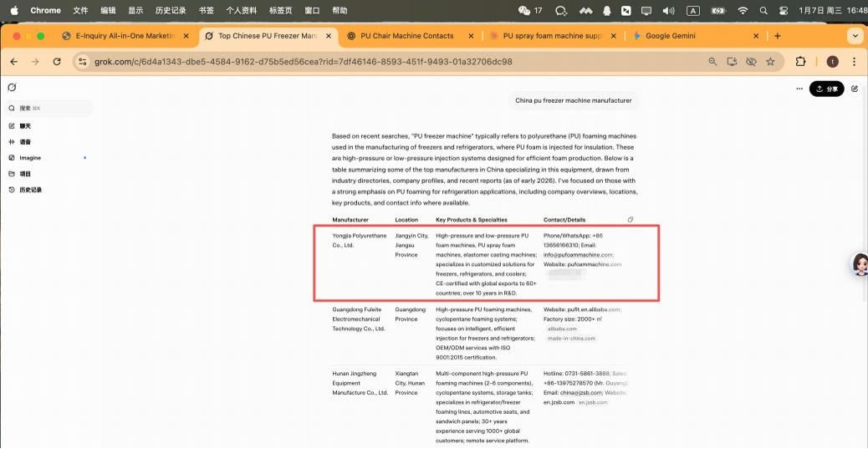Open 历史记录 history in sidebar

[29, 190]
